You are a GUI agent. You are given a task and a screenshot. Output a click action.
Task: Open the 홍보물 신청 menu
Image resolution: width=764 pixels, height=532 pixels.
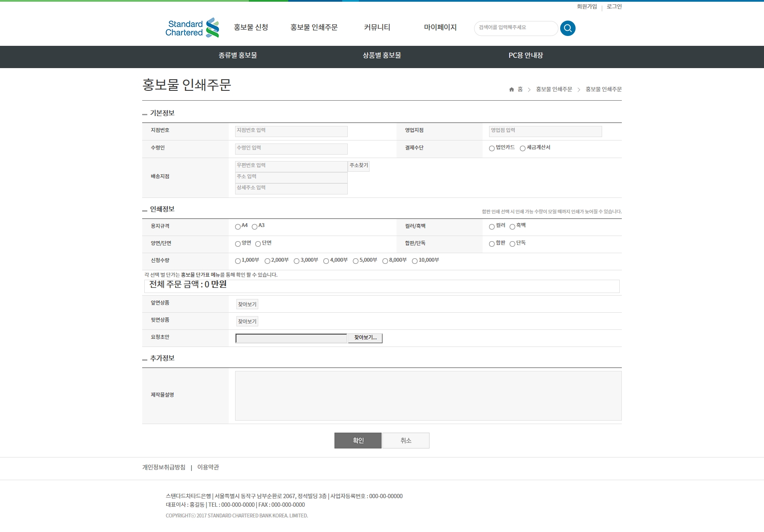(251, 27)
